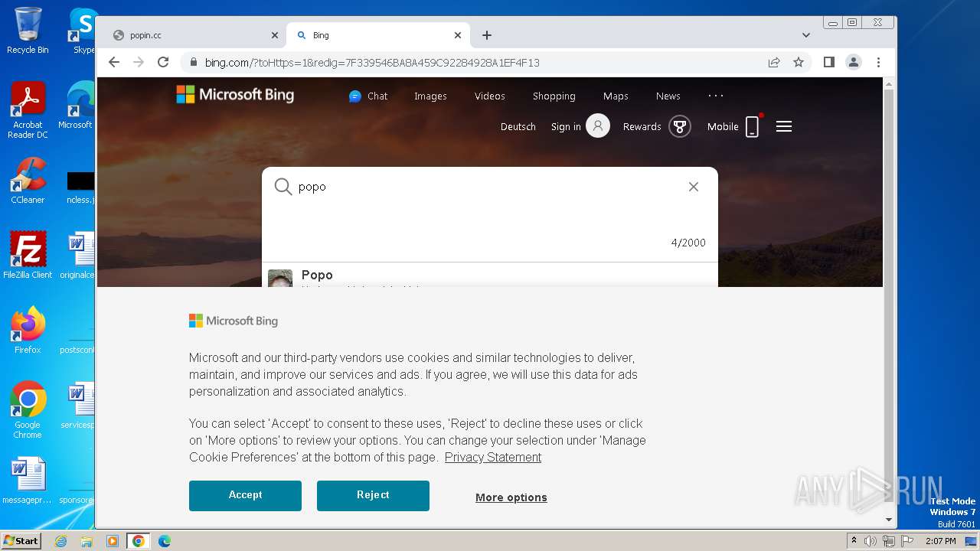Open Chrome profile avatar icon
The height and width of the screenshot is (551, 980).
tap(854, 63)
